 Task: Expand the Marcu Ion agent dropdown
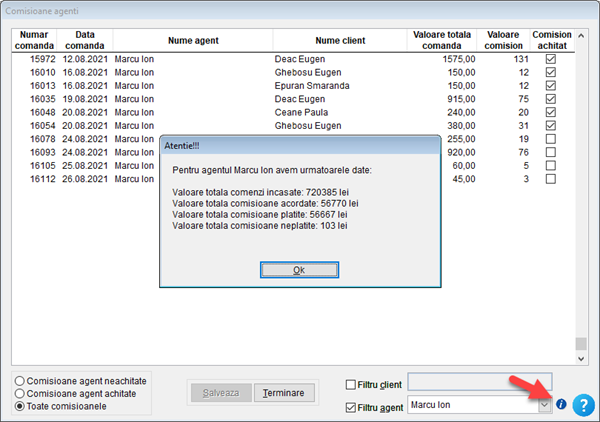(x=545, y=405)
